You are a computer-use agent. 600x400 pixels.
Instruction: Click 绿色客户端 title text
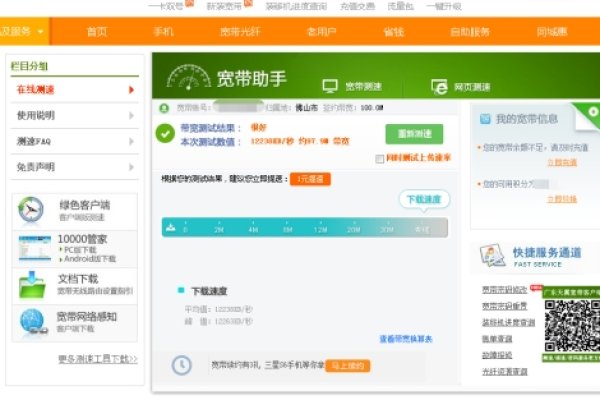coord(85,206)
